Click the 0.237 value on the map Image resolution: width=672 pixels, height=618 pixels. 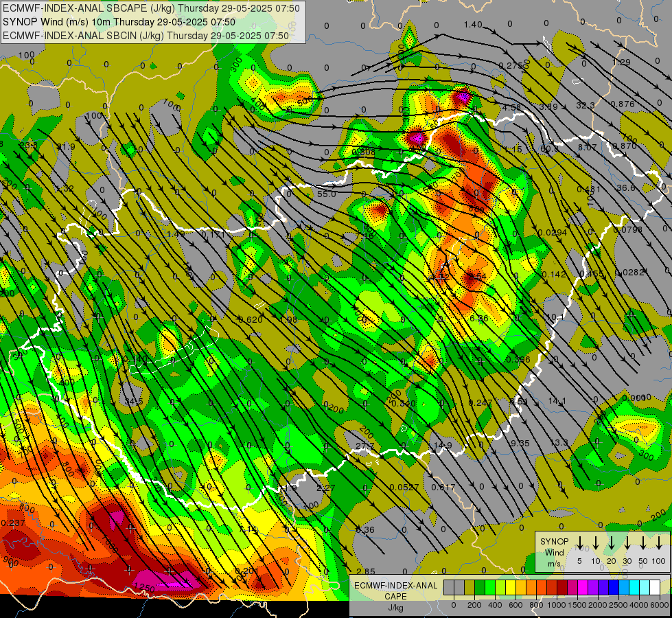[x=13, y=523]
